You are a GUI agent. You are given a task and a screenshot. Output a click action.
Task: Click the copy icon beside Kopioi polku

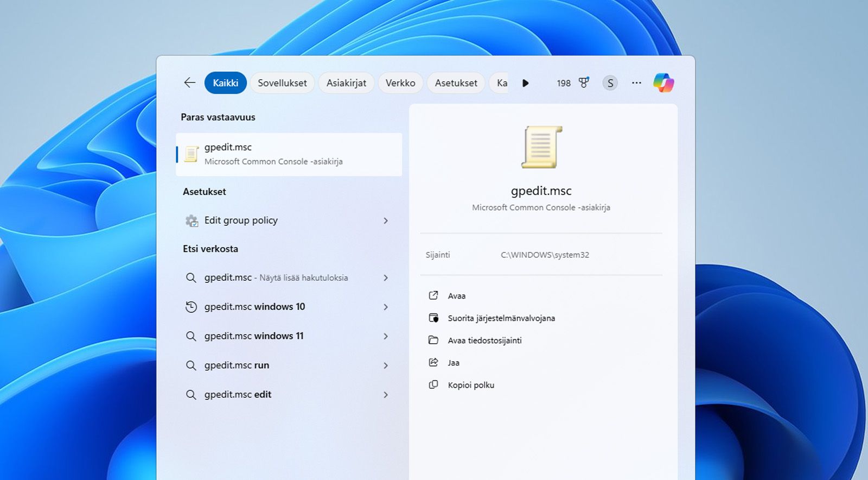tap(433, 384)
